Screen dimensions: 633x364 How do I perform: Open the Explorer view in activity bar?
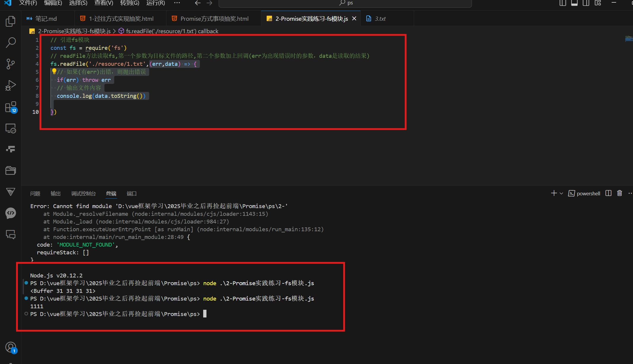[x=11, y=21]
